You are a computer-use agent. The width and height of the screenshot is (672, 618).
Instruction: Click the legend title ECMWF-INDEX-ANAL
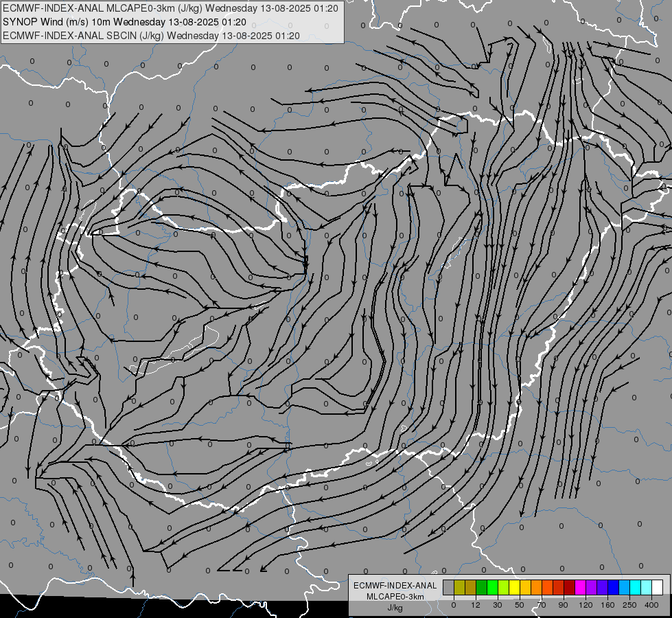click(395, 586)
